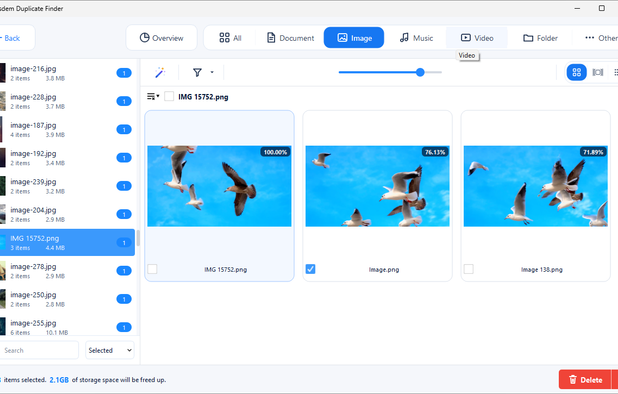Check the Image 138.png checkbox
The width and height of the screenshot is (618, 394).
pos(469,269)
